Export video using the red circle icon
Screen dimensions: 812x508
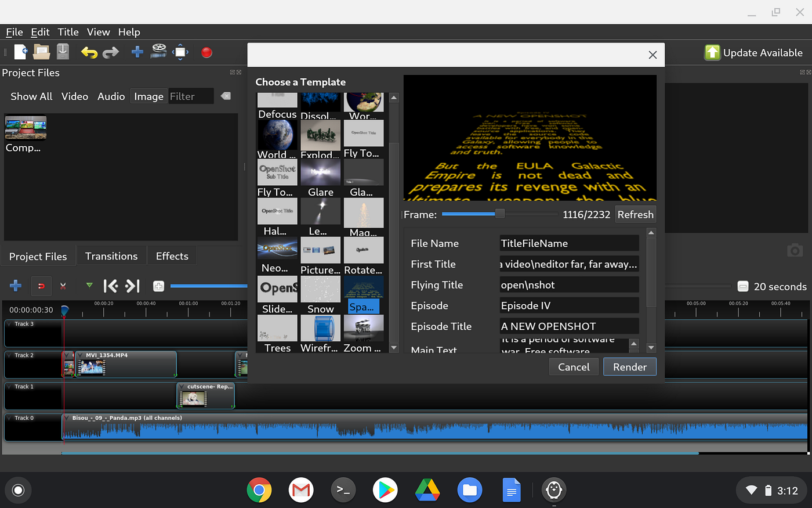tap(206, 53)
